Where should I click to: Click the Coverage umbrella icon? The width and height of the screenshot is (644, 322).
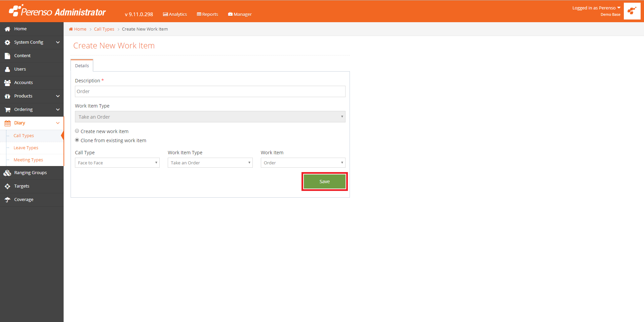[x=7, y=200]
